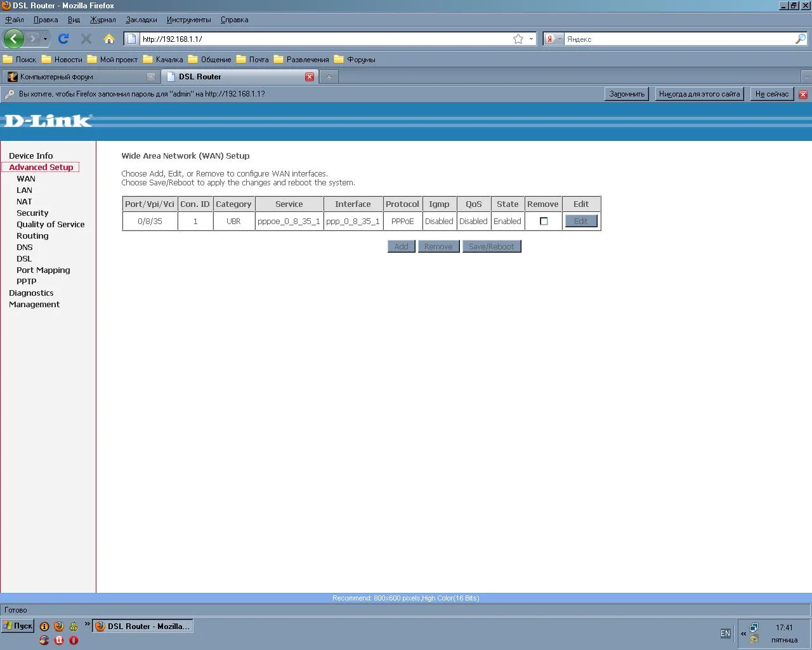Open the DNS settings page
This screenshot has width=812, height=650.
coord(25,247)
